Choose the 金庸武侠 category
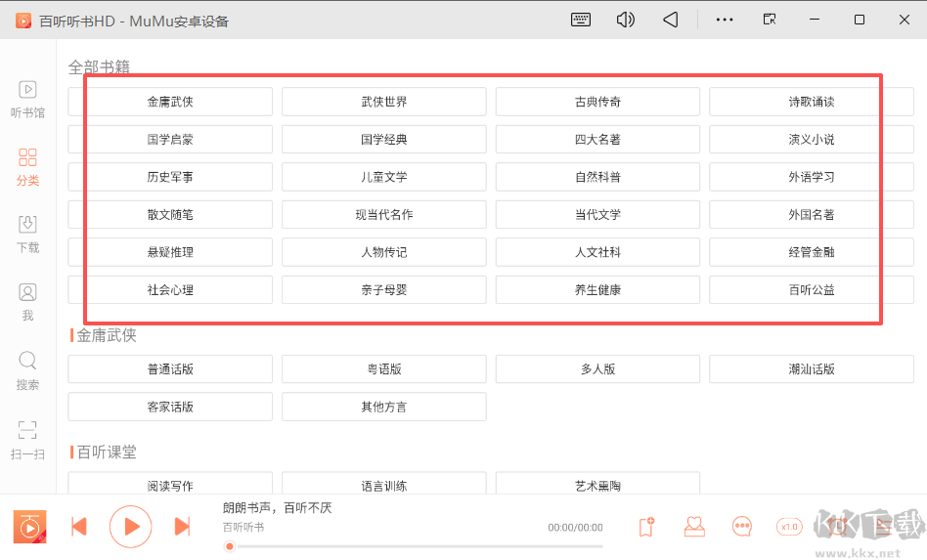Screen dimensions: 927x560 (x=170, y=102)
